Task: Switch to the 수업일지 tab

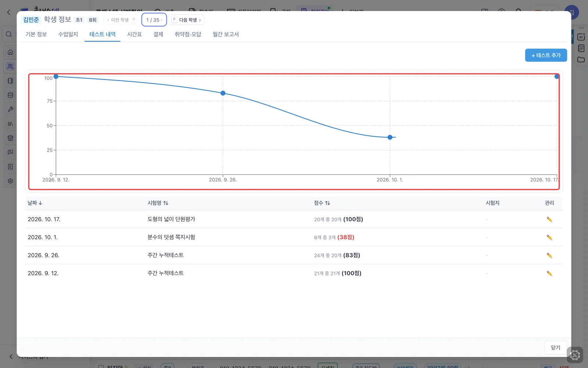Action: pos(68,34)
